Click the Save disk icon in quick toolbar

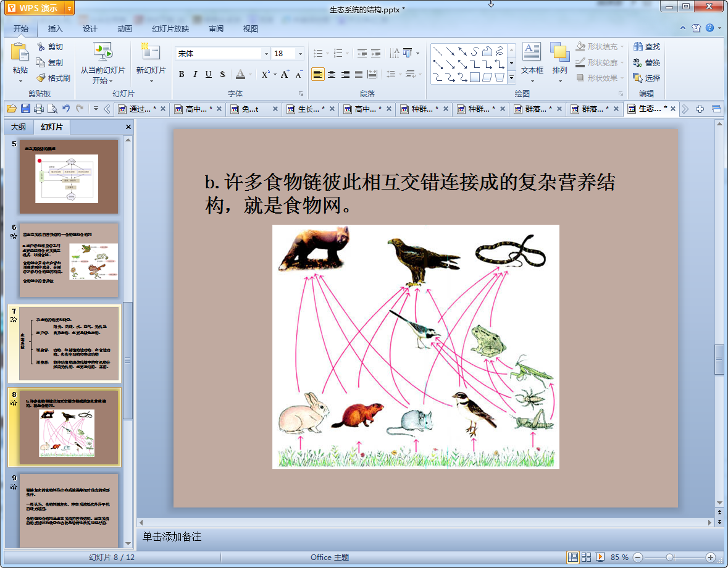tap(25, 109)
